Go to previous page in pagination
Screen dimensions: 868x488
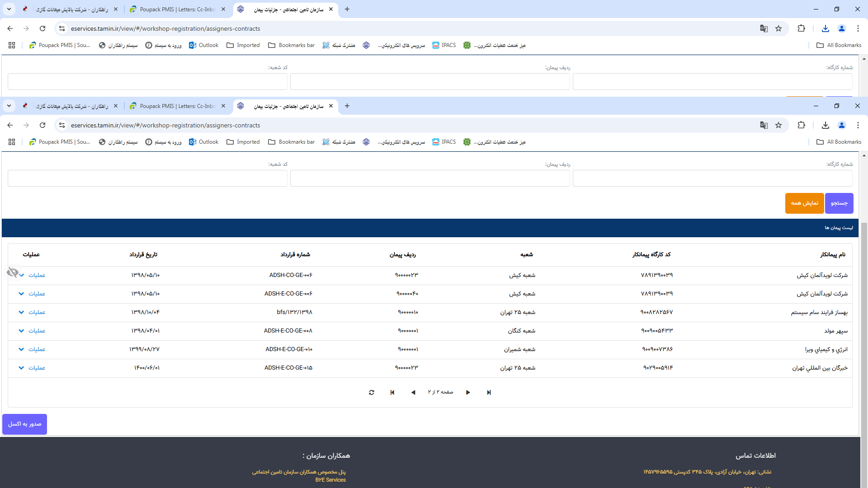(413, 393)
